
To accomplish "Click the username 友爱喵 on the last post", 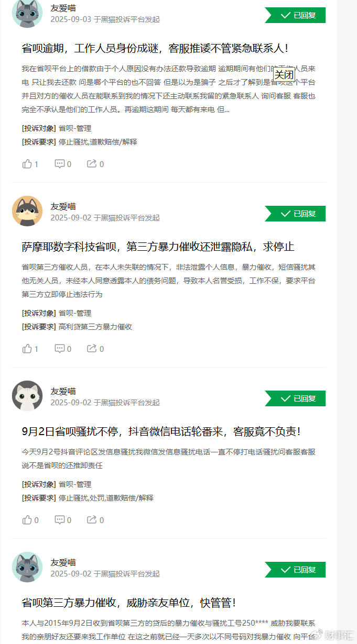I will [x=63, y=562].
